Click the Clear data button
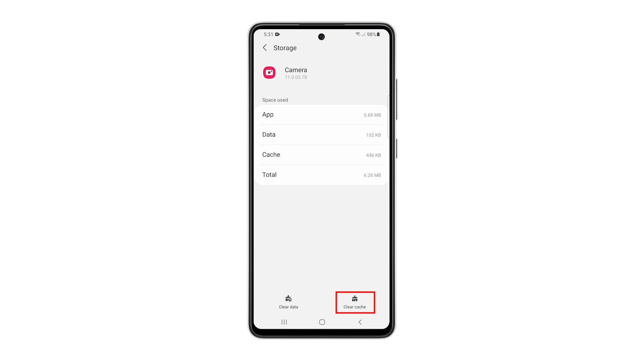This screenshot has height=362, width=644. 288,302
